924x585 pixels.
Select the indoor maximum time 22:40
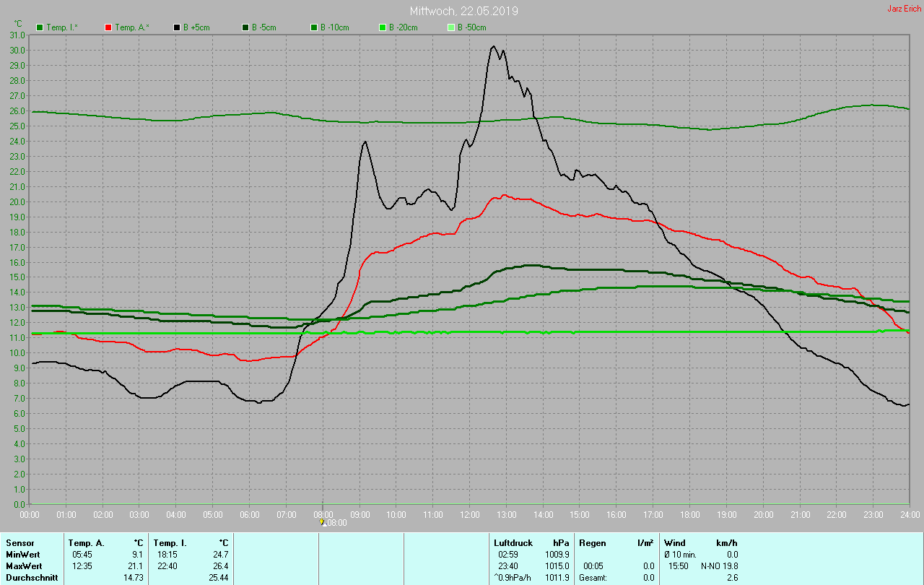click(167, 565)
